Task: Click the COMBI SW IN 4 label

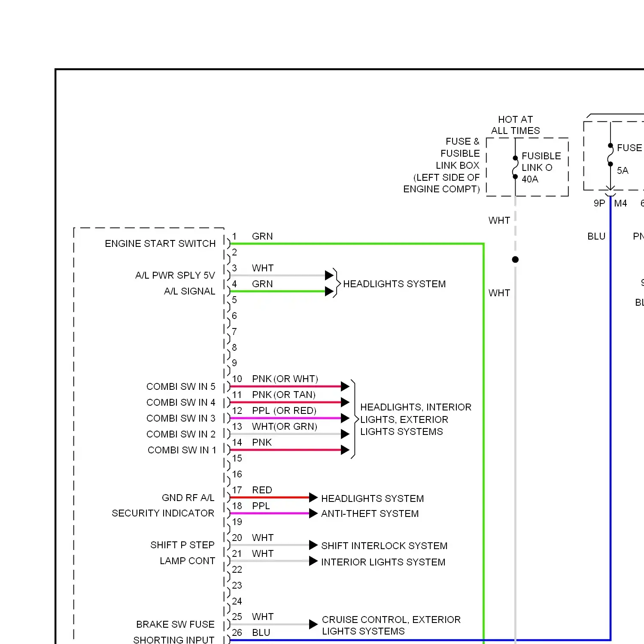Action: (x=181, y=403)
